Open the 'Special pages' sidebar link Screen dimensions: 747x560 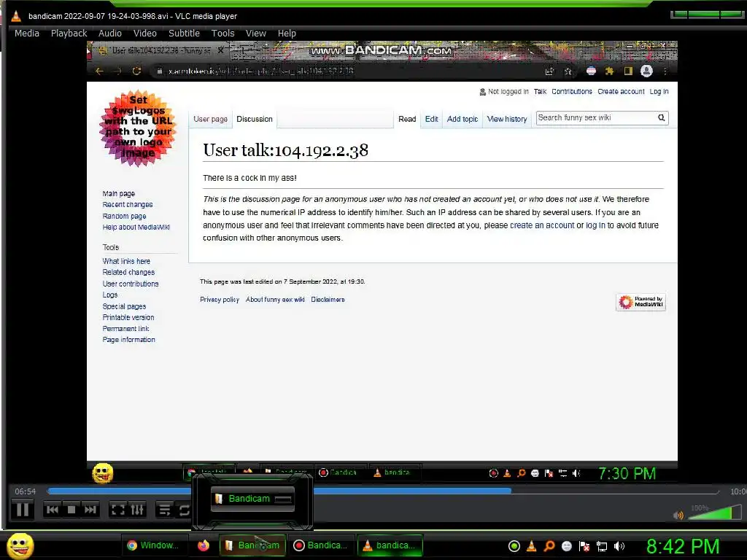(x=124, y=307)
